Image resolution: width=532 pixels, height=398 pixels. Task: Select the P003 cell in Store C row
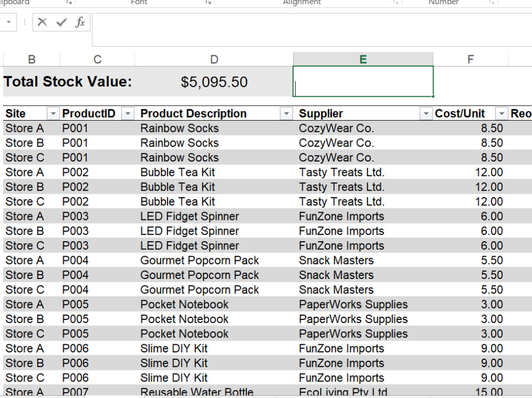[97, 246]
